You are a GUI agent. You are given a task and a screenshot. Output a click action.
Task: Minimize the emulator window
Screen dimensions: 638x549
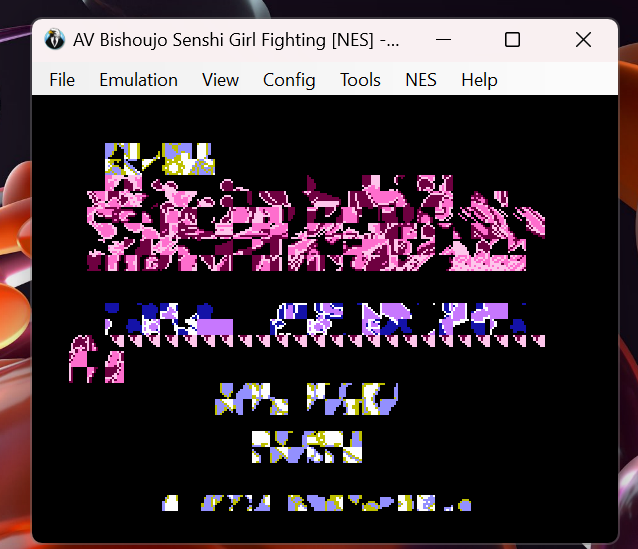coord(443,40)
